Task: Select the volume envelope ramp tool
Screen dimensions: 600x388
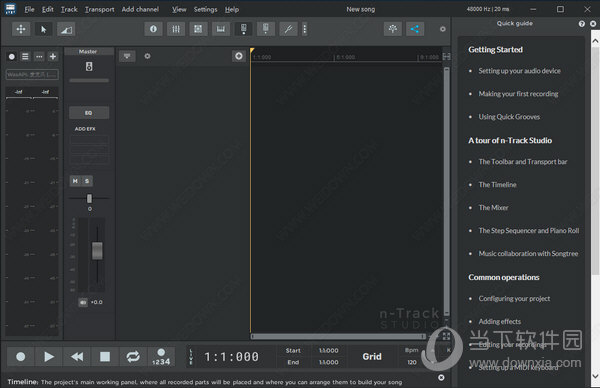Action: (66, 29)
